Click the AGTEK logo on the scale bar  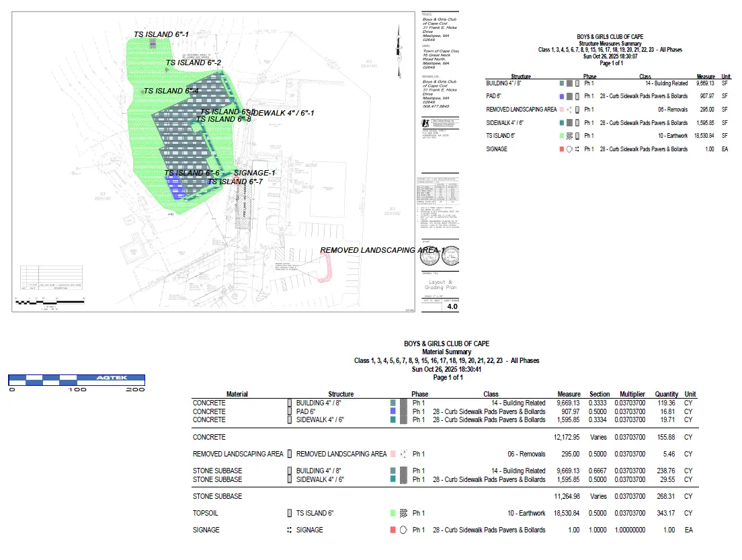[x=110, y=378]
